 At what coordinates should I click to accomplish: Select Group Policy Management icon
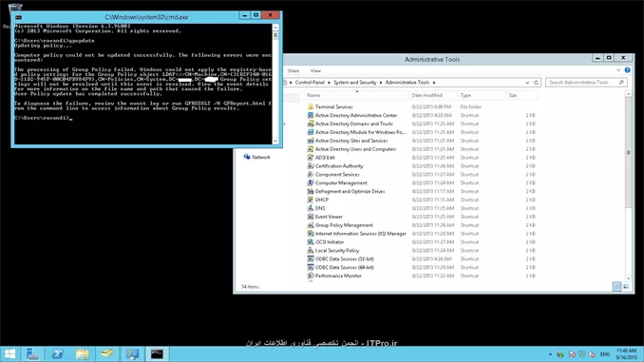[x=311, y=225]
